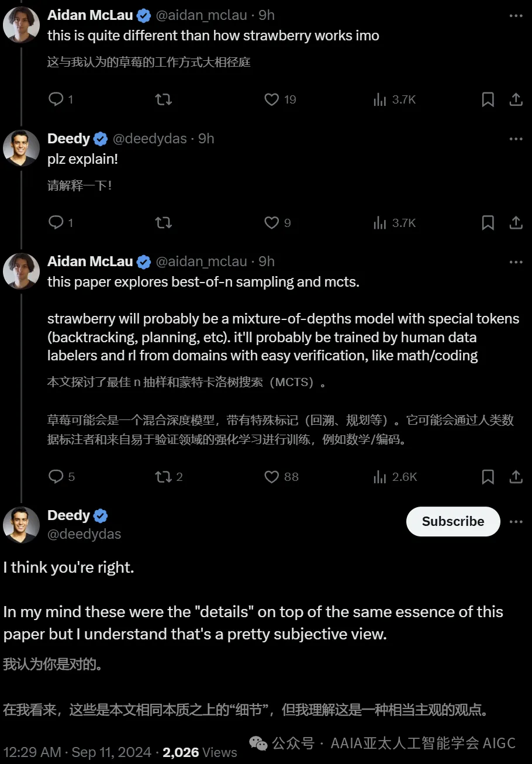The width and height of the screenshot is (532, 764).
Task: Like the tweet with 19 likes
Action: tap(272, 99)
